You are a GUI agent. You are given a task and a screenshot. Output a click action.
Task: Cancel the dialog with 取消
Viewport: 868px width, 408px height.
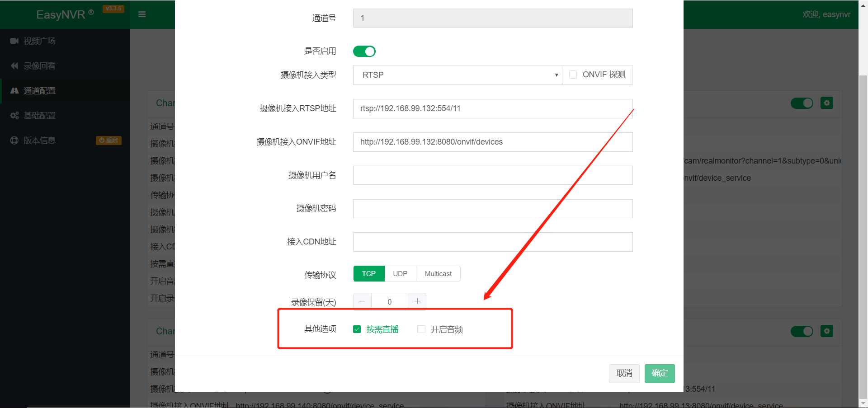click(x=624, y=373)
